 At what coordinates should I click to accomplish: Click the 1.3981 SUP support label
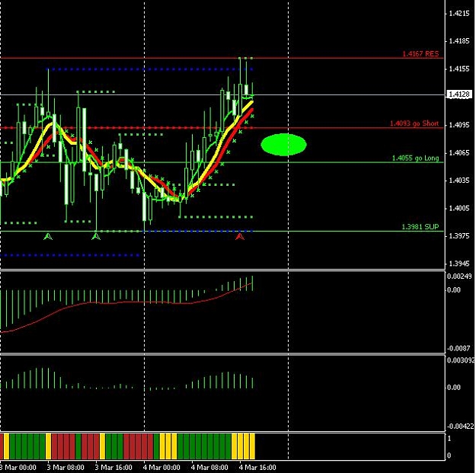pos(420,226)
